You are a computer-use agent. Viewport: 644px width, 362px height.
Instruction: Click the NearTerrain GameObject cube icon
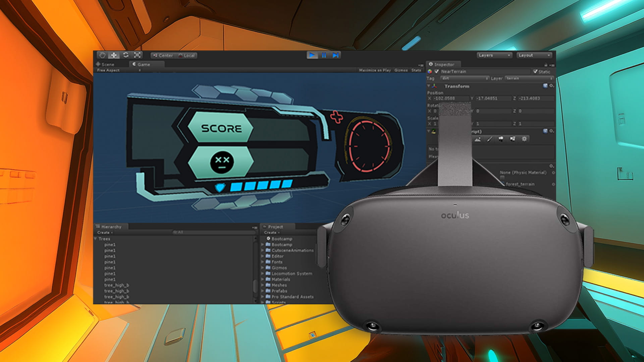click(x=430, y=71)
